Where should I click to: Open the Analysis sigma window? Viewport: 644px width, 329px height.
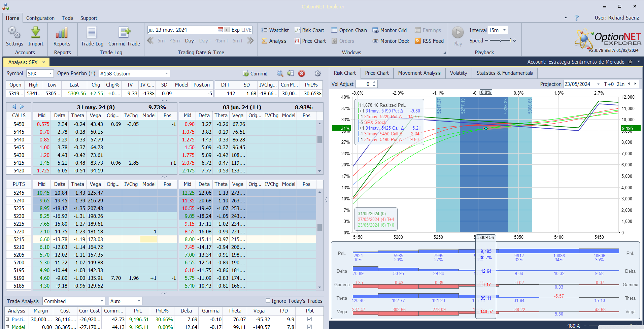(x=274, y=41)
